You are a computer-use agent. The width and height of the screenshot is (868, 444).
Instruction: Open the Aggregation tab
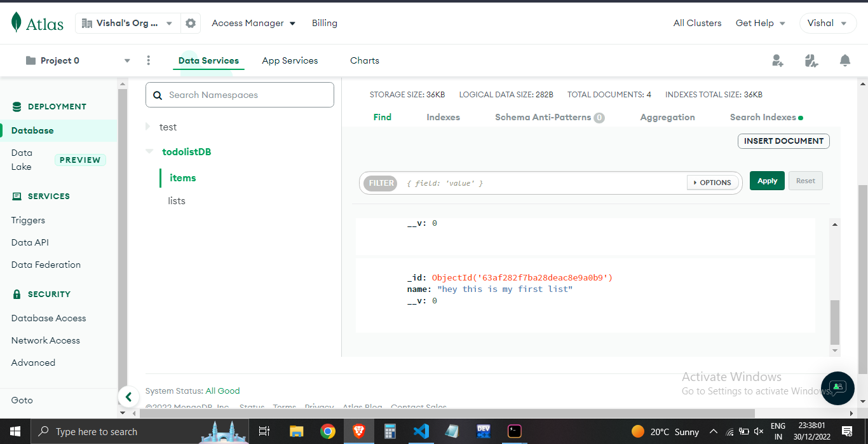pyautogui.click(x=667, y=117)
